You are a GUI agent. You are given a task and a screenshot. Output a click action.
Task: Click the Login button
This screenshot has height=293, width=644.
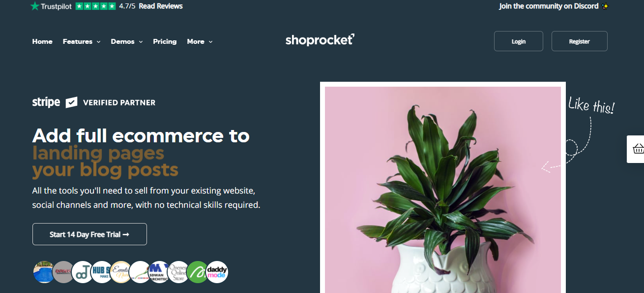(x=519, y=41)
